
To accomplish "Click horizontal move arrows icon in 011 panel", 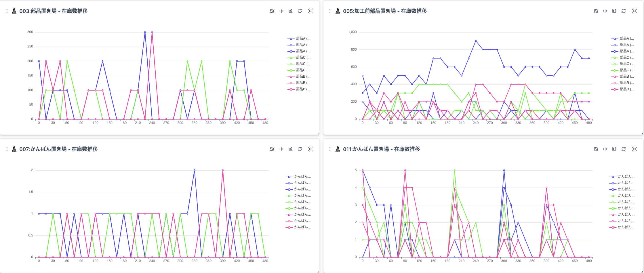I will click(x=605, y=149).
